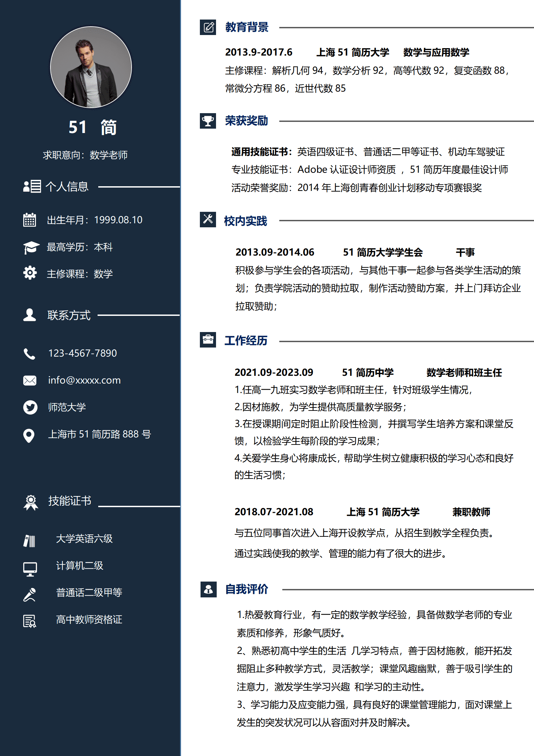Click the 个人信息 sidebar heading

point(67,187)
